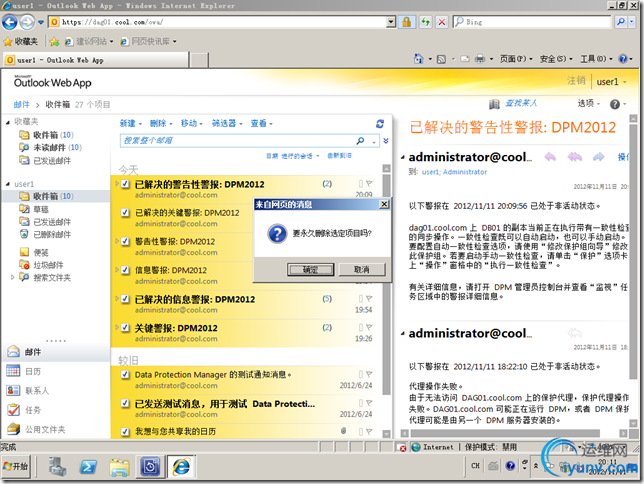Collapse the user1 mailbox tree node

(8, 184)
